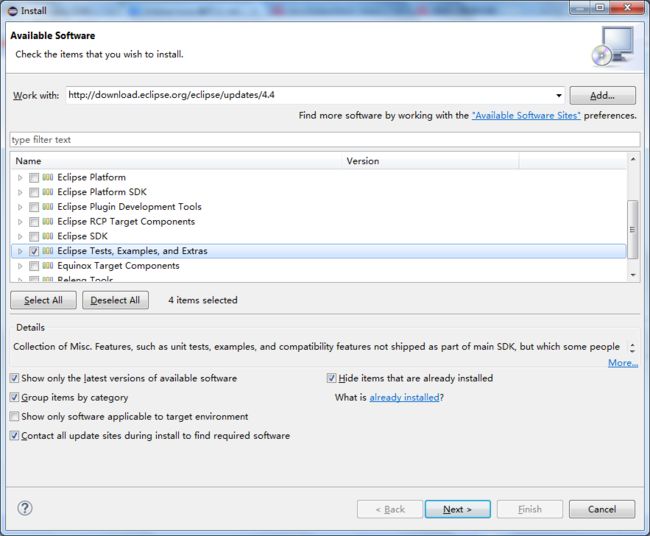Expand Eclipse RCP Target Components tree node

click(x=20, y=222)
